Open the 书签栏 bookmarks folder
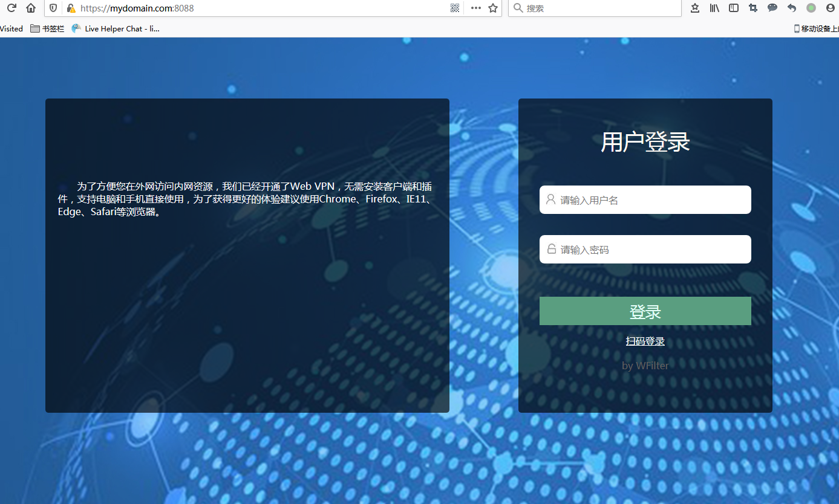 [x=47, y=28]
